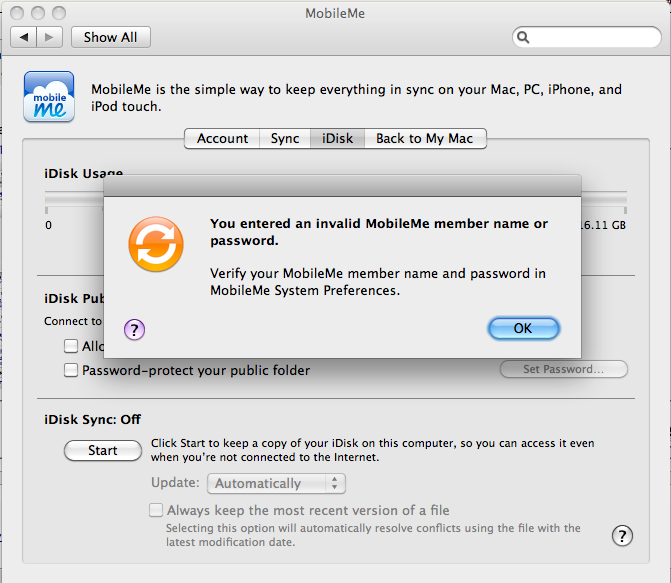Viewport: 671px width, 583px height.
Task: Click the zoom window button
Action: (x=59, y=13)
